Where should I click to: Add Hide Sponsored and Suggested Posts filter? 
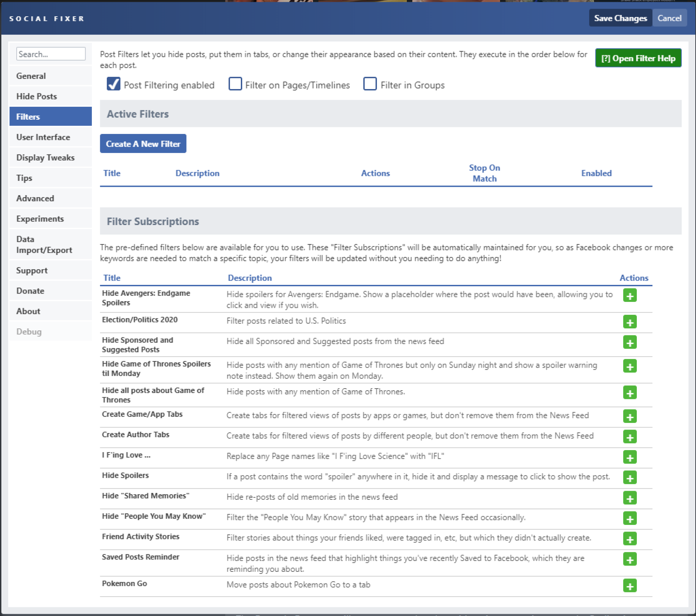pyautogui.click(x=630, y=343)
